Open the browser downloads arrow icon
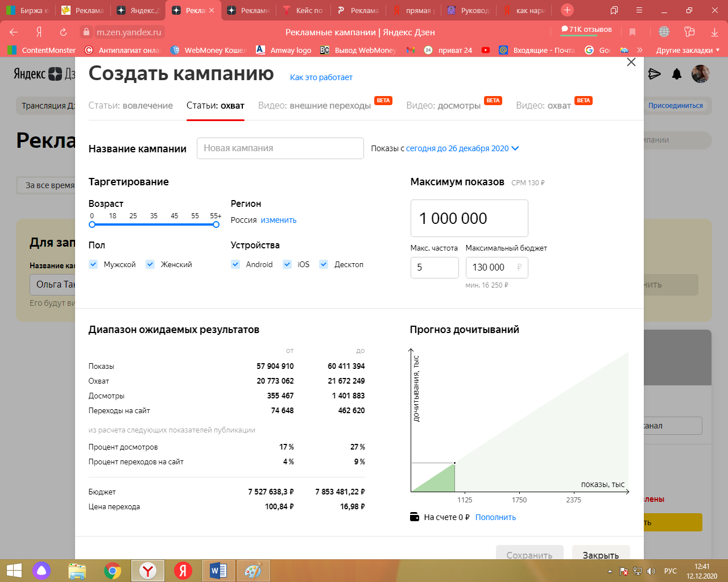 (x=714, y=32)
